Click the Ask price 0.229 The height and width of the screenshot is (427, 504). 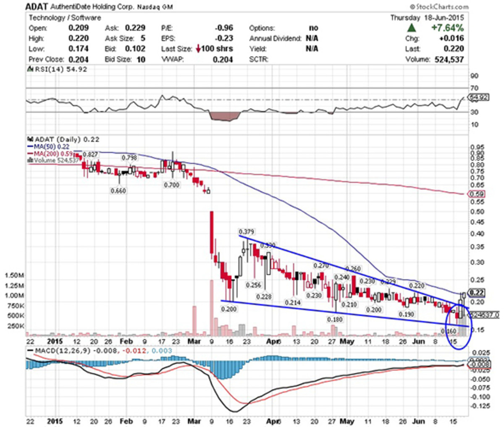click(135, 28)
